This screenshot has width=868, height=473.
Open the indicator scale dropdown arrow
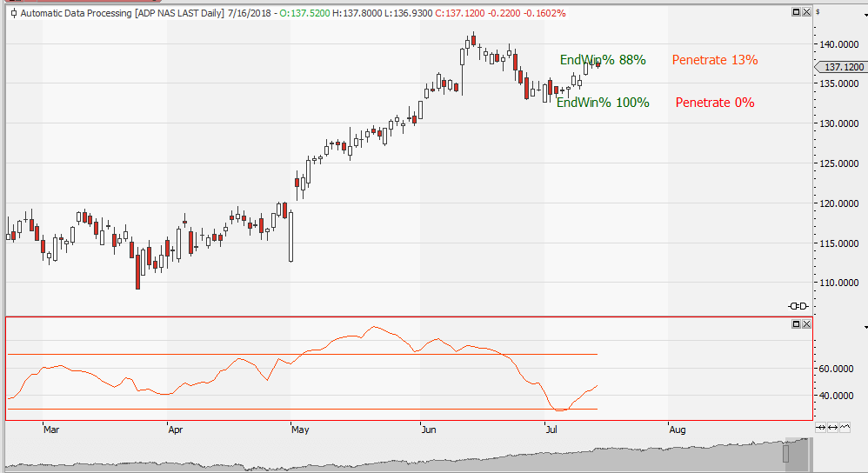pyautogui.click(x=865, y=328)
